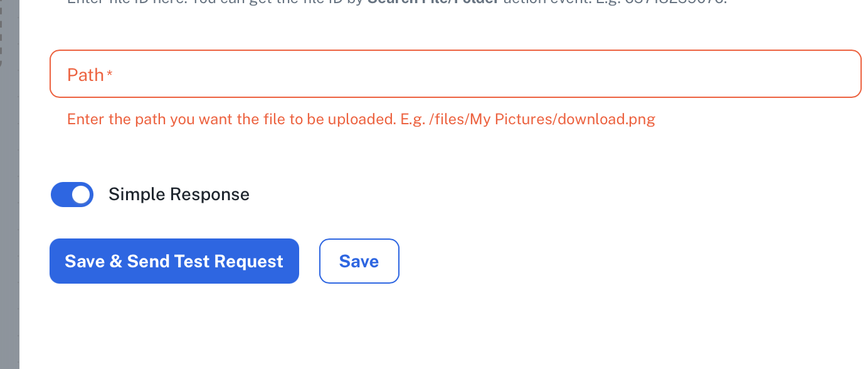Disable the Simple Response option
868x369 pixels.
pyautogui.click(x=72, y=195)
